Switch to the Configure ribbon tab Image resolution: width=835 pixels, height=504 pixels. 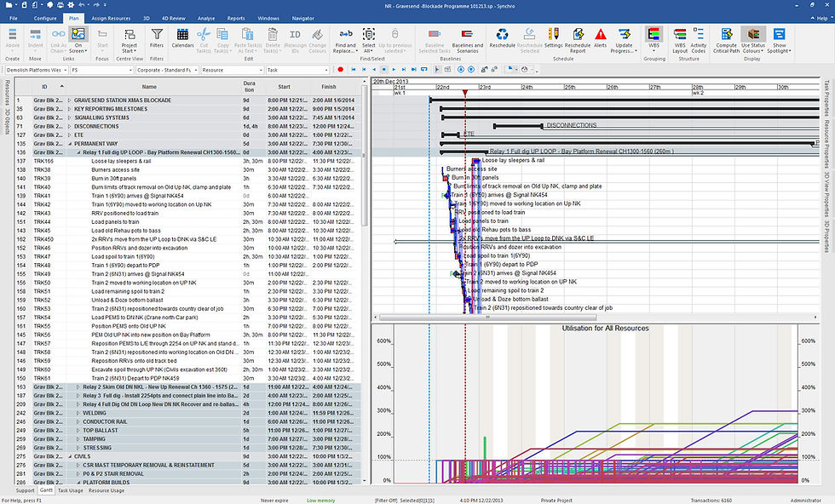coord(45,18)
